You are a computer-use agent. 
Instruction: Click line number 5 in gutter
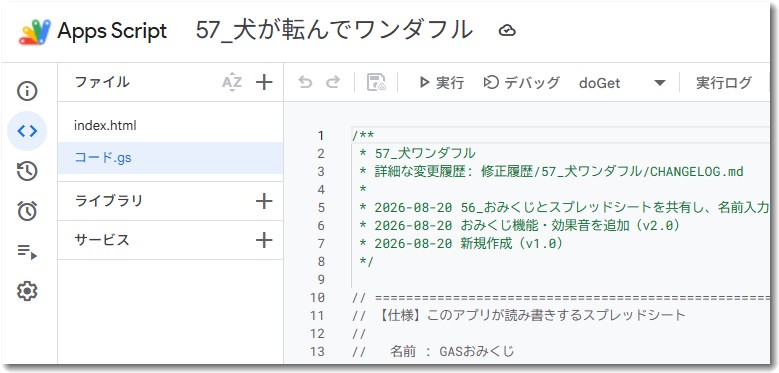coord(320,208)
